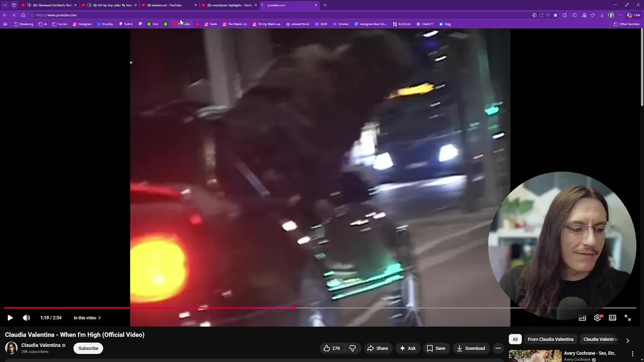The image size is (644, 362).
Task: Open the Thirsty Warm-up bookmark
Action: point(267,24)
